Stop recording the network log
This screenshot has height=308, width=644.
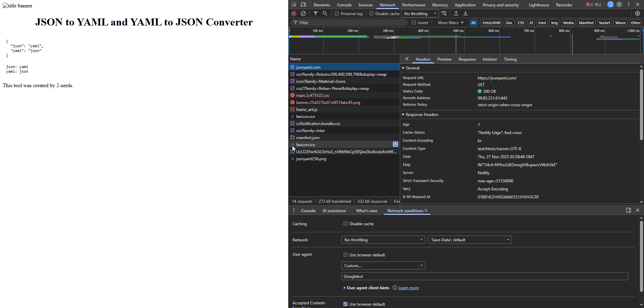pos(294,13)
